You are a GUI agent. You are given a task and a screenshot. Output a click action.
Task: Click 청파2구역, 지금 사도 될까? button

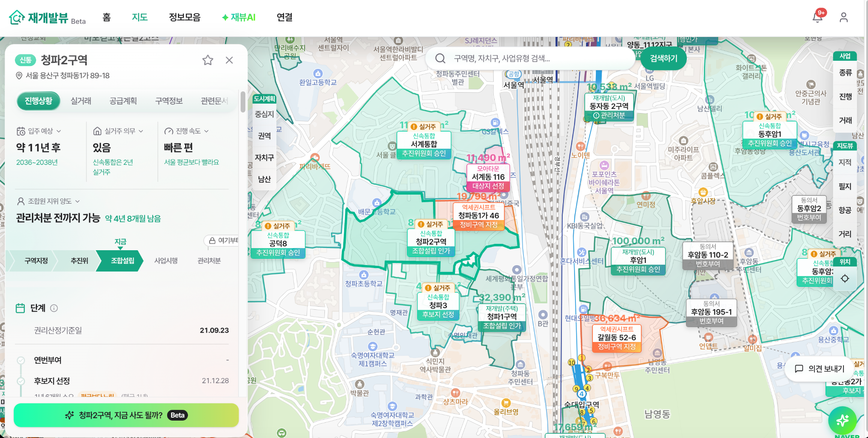126,415
